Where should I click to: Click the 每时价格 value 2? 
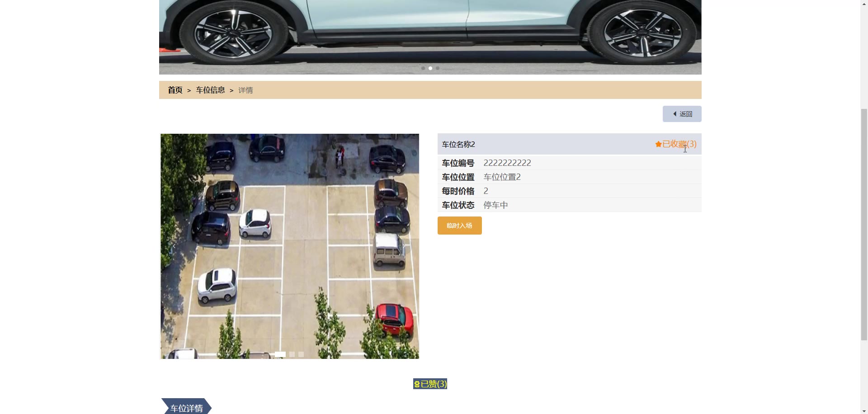tap(486, 191)
